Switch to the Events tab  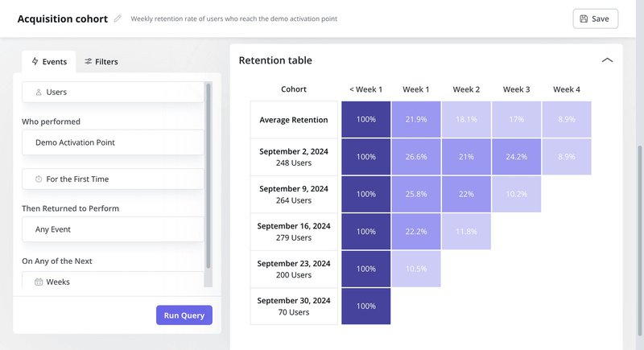coord(48,61)
